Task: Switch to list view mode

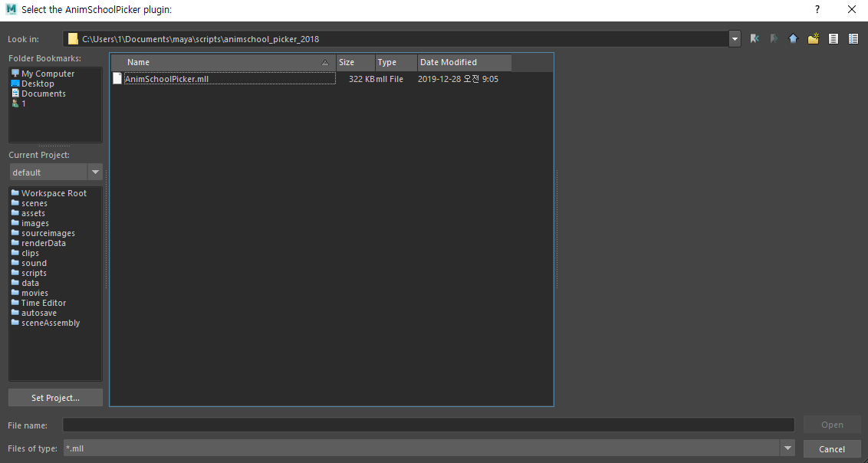Action: coord(833,39)
